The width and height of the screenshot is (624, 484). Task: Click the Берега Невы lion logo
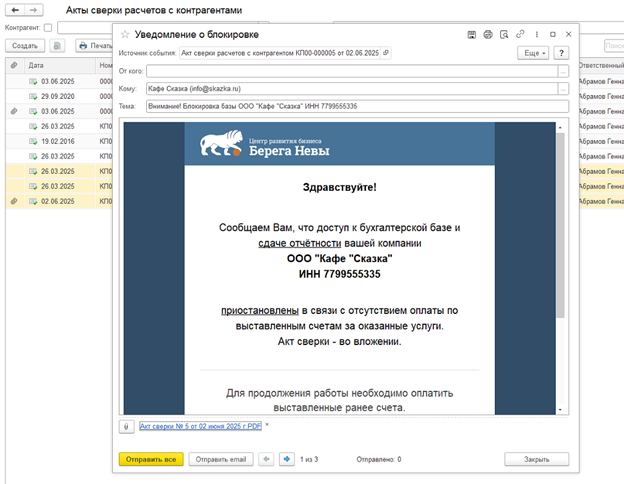point(222,143)
